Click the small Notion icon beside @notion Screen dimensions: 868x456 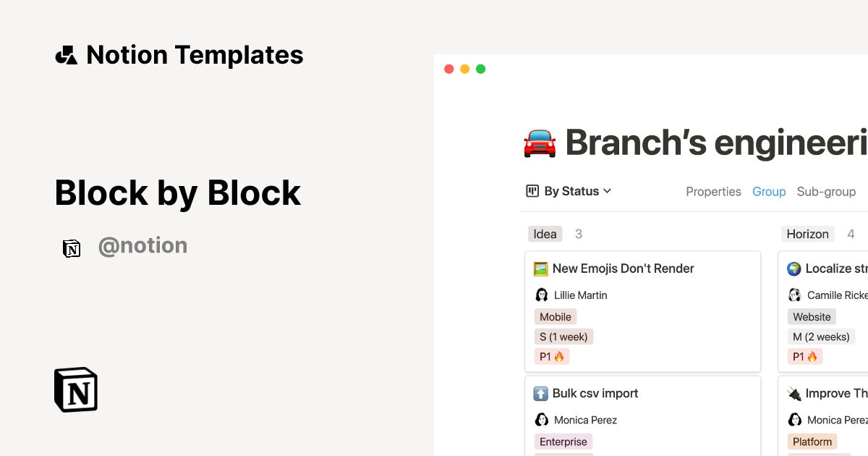click(x=72, y=248)
